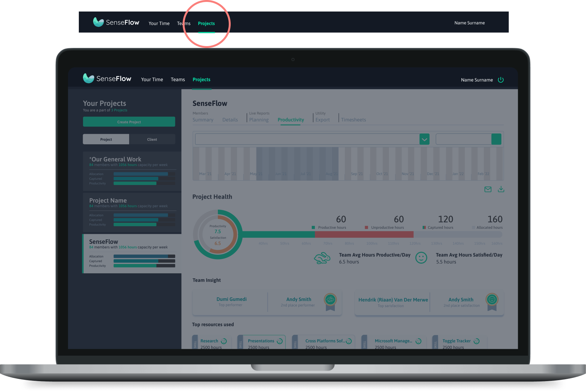Click Name Surname in laptop header

click(477, 80)
